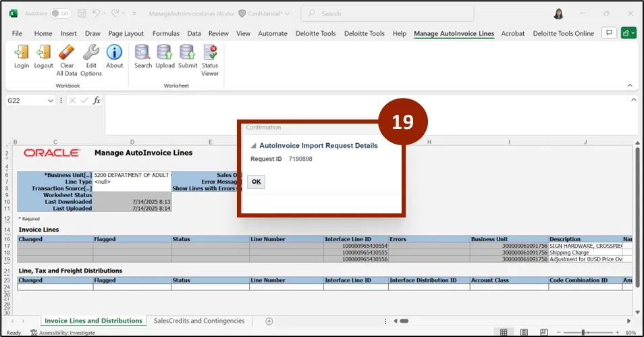Open the Formulas ribbon tab
The height and width of the screenshot is (337, 644).
pos(165,33)
